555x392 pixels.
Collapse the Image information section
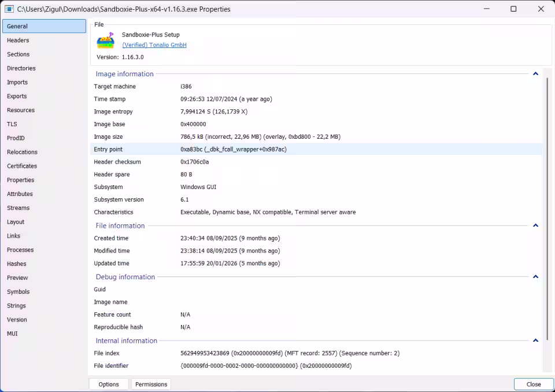535,73
